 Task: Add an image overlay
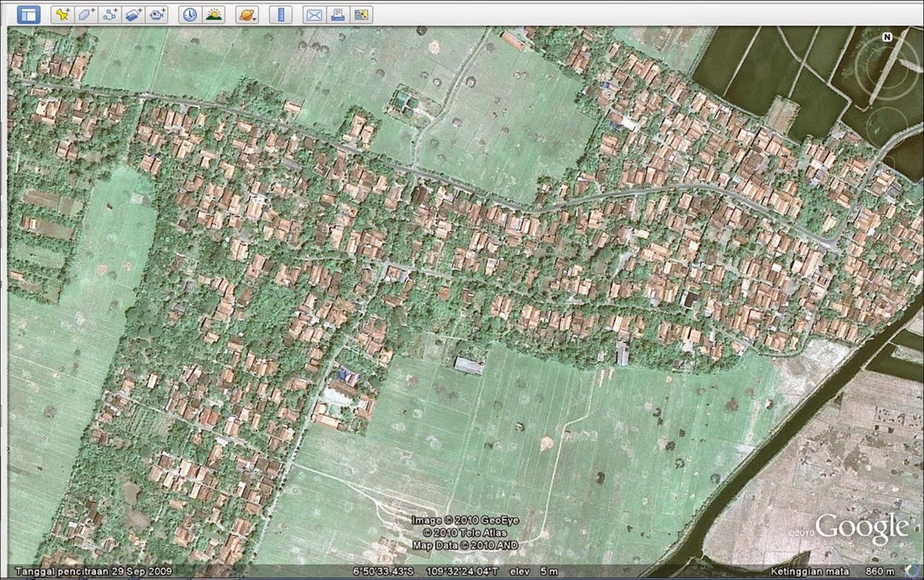(133, 14)
